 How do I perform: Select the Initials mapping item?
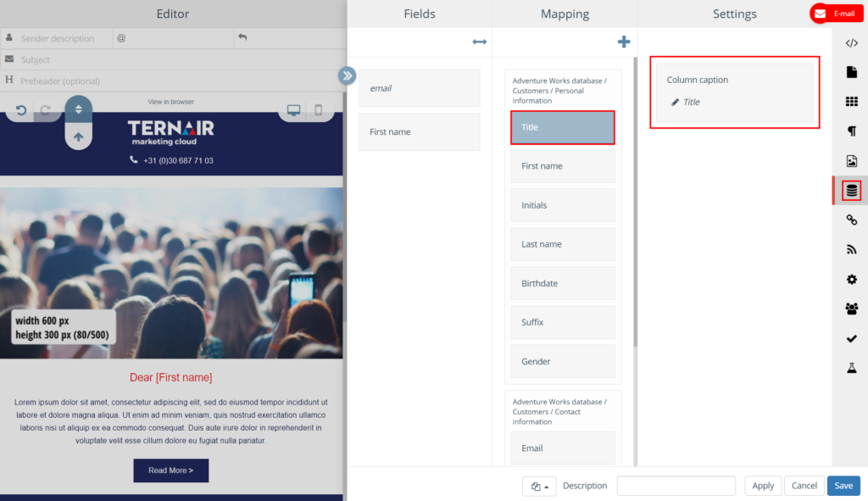563,205
